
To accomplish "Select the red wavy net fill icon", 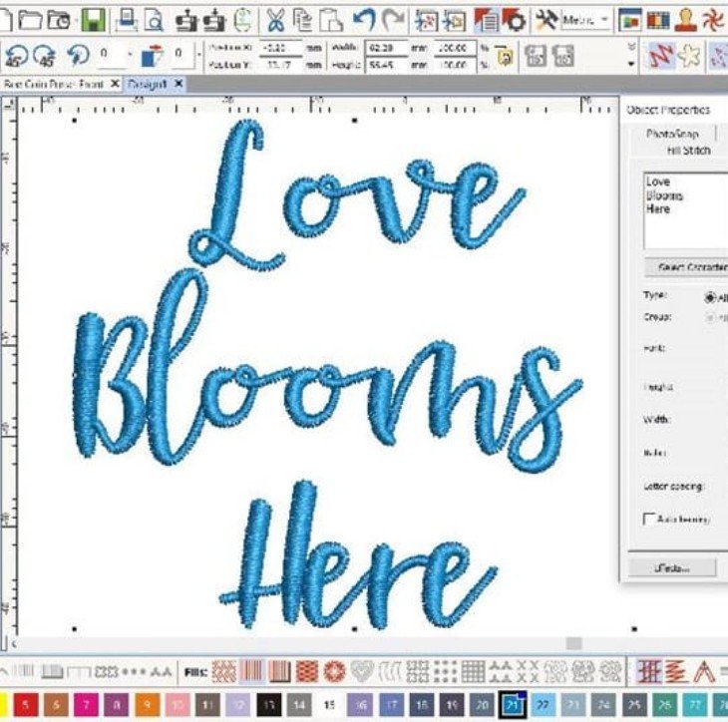I will coord(307,671).
